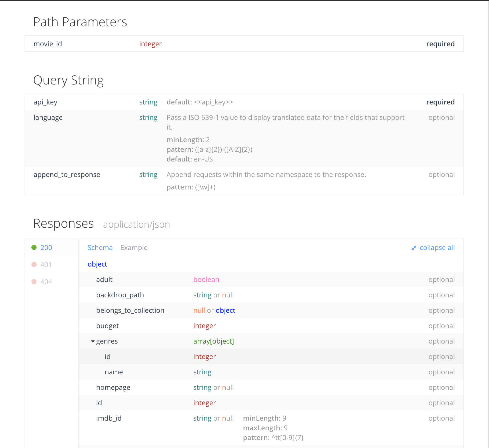Switch to the Example tab

[x=134, y=248]
